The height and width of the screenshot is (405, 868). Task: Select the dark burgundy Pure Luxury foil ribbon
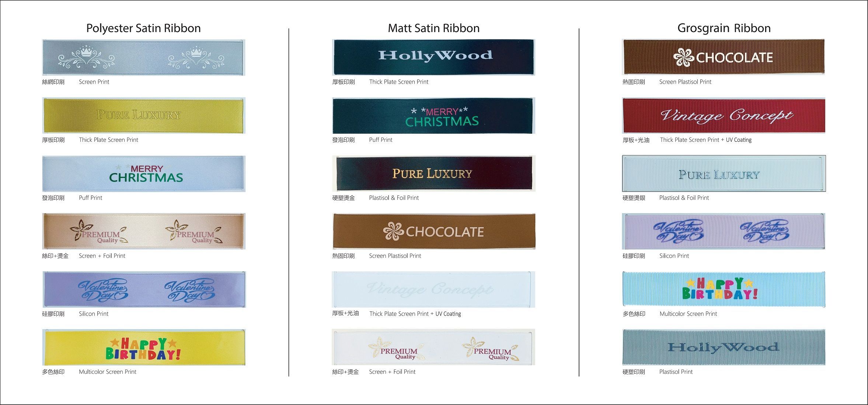[x=433, y=173]
